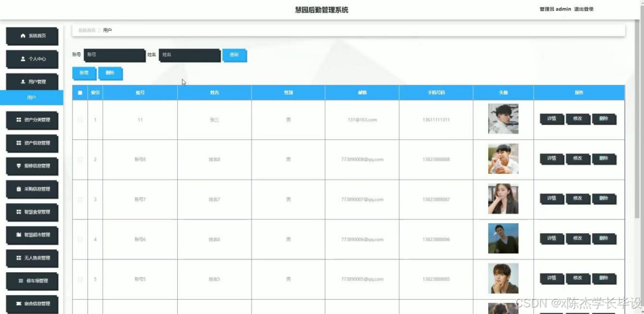The height and width of the screenshot is (314, 644).
Task: Click the phone number 13611111311
Action: [x=436, y=120]
